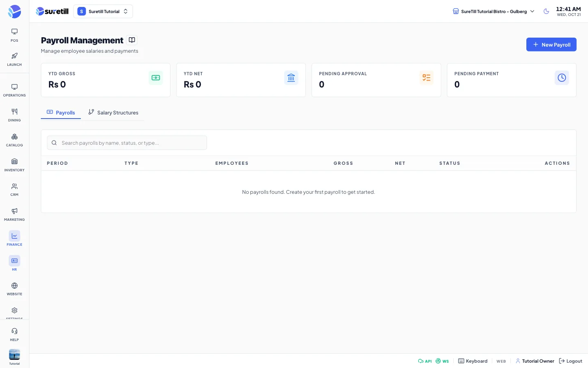Click the Status column header
This screenshot has width=588, height=368.
450,163
